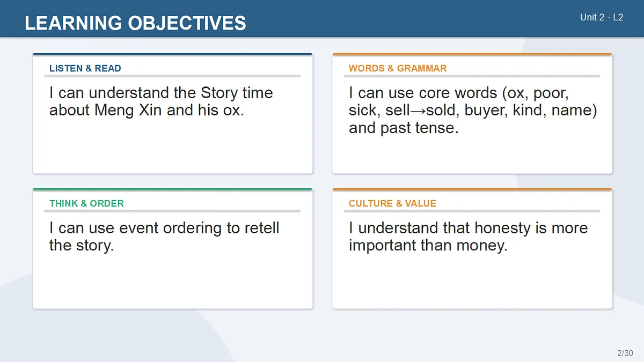Image resolution: width=644 pixels, height=362 pixels.
Task: Click the event ordering retell text
Action: 164,237
